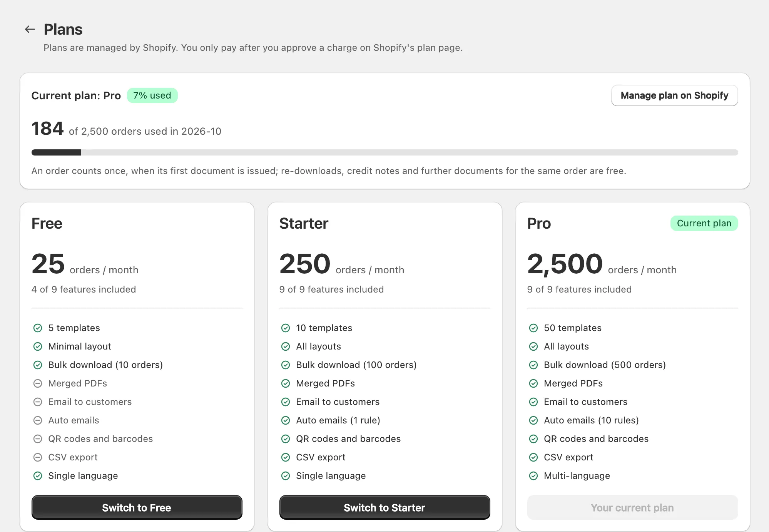Click the check icon beside Pro QR codes

pos(533,439)
